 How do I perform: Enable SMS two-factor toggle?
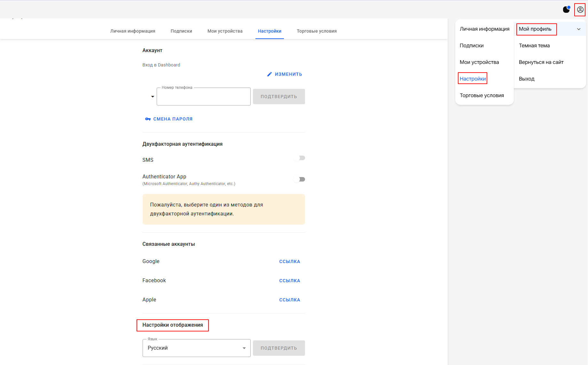pos(300,158)
